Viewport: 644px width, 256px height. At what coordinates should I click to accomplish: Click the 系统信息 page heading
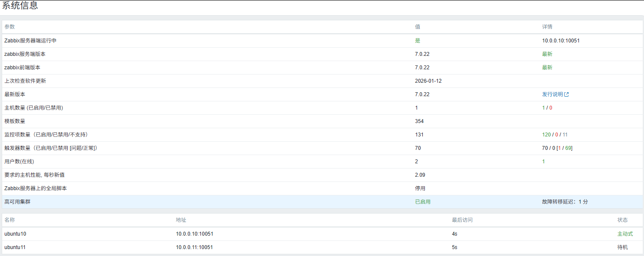[20, 6]
